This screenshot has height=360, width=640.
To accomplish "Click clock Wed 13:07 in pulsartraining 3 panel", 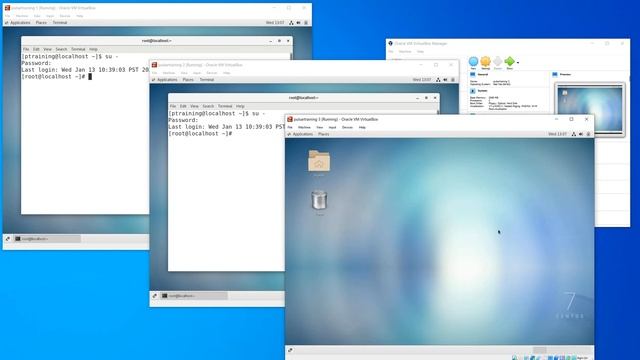I will [557, 134].
